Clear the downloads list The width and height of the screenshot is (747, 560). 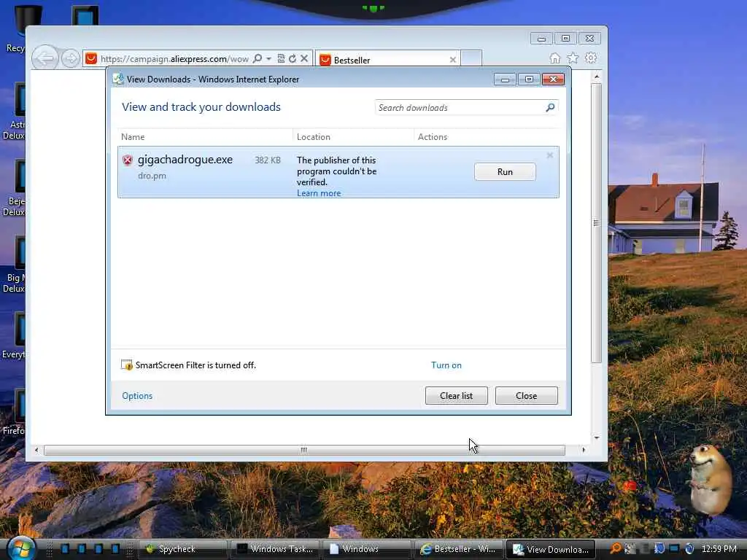(x=456, y=396)
